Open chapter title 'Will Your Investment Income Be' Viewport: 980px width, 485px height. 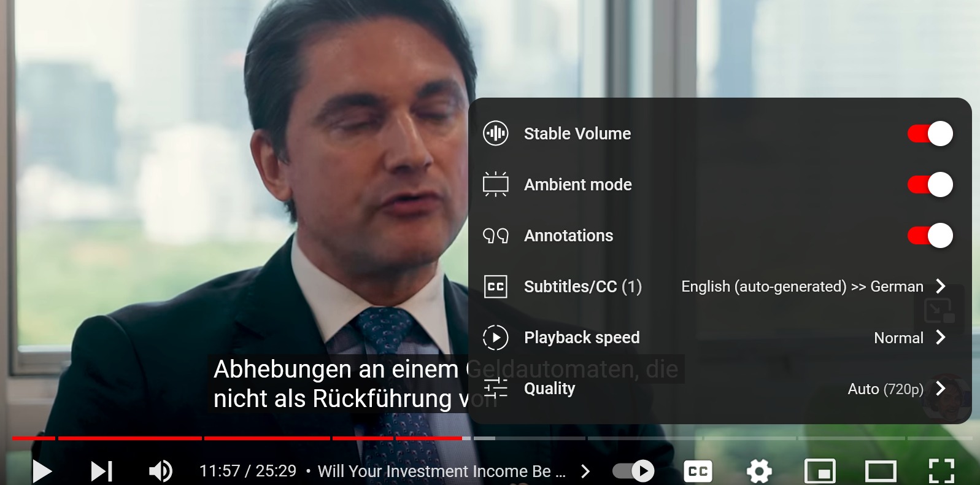click(442, 471)
